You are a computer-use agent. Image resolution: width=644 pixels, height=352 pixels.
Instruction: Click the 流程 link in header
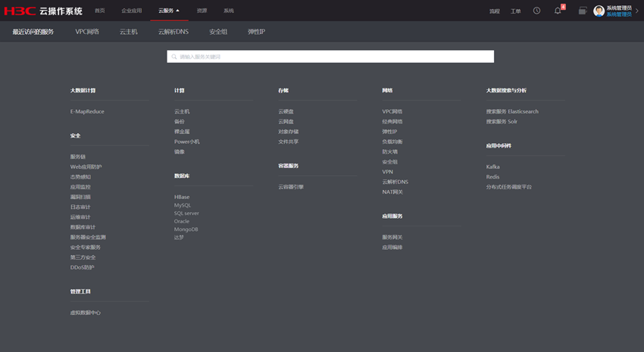(495, 11)
